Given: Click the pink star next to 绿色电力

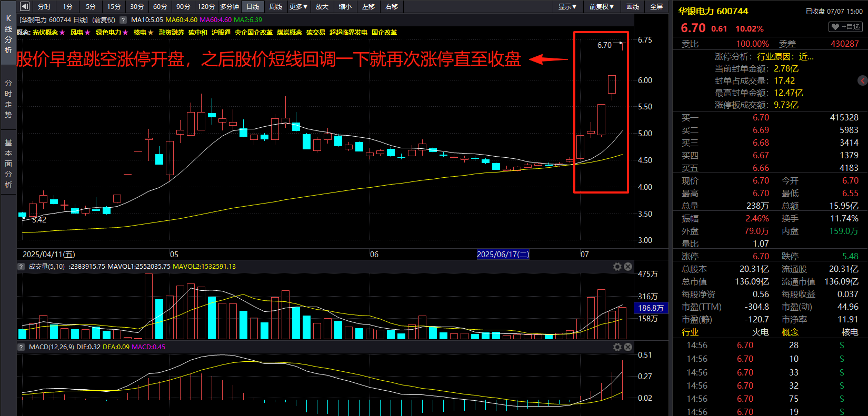Looking at the screenshot, I should [x=125, y=33].
